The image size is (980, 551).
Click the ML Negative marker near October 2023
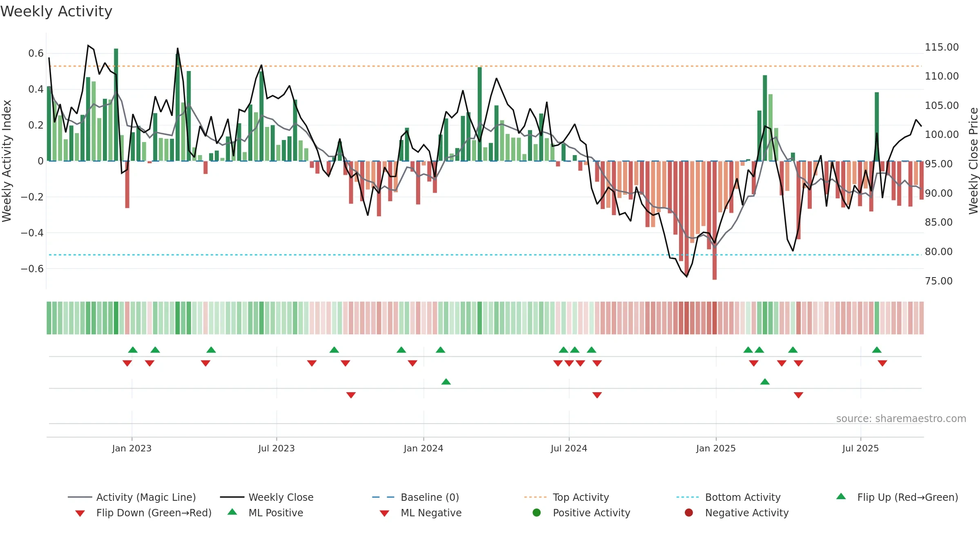point(351,395)
